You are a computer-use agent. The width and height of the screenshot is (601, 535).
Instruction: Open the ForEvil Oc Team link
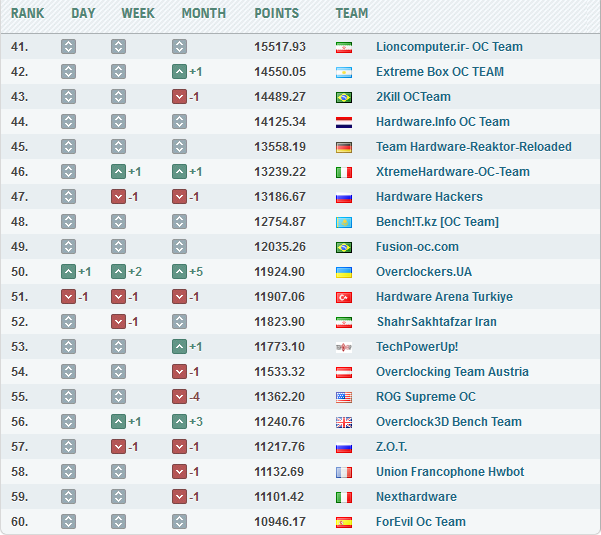pyautogui.click(x=420, y=522)
